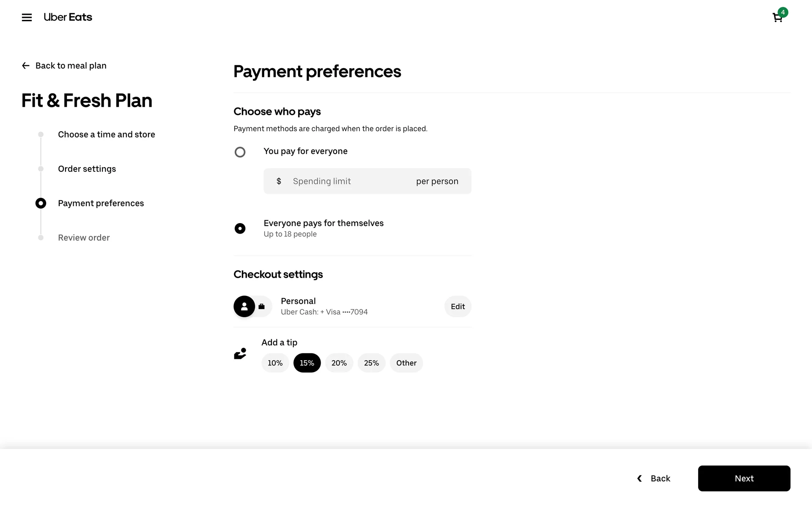812x508 pixels.
Task: Choose the 10% tip option
Action: click(275, 363)
